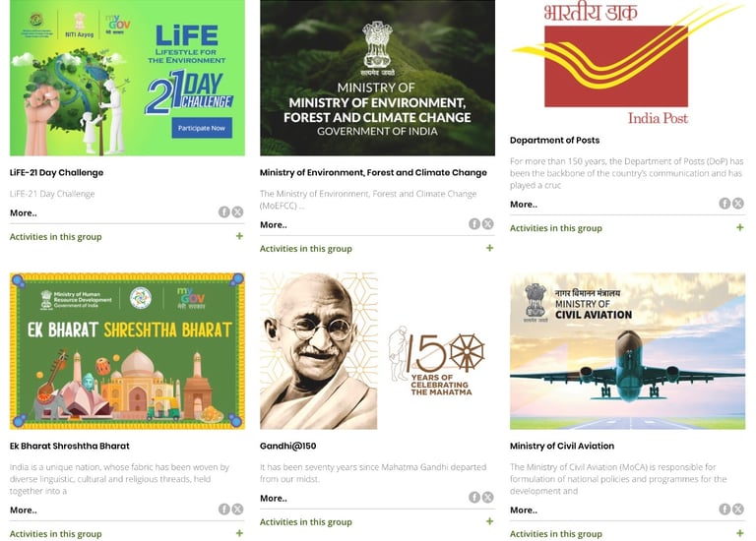The height and width of the screenshot is (541, 756).
Task: Expand activities for Department of Posts
Action: tap(740, 227)
